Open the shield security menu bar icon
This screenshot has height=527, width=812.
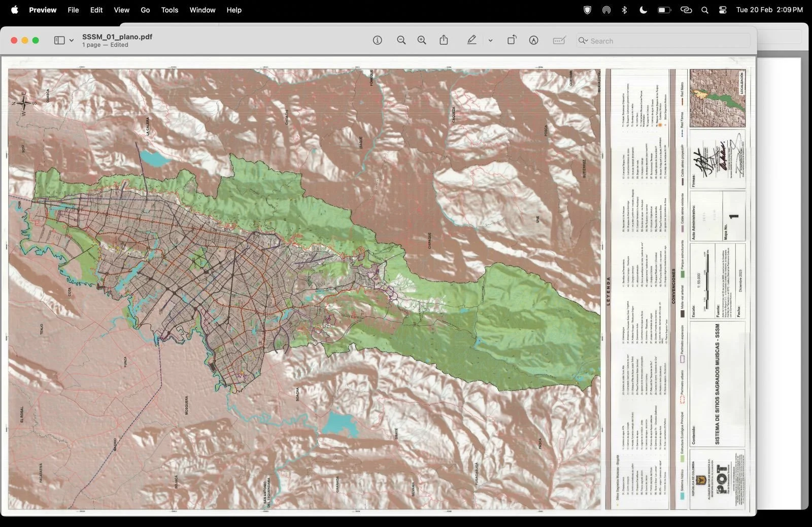[x=587, y=10]
